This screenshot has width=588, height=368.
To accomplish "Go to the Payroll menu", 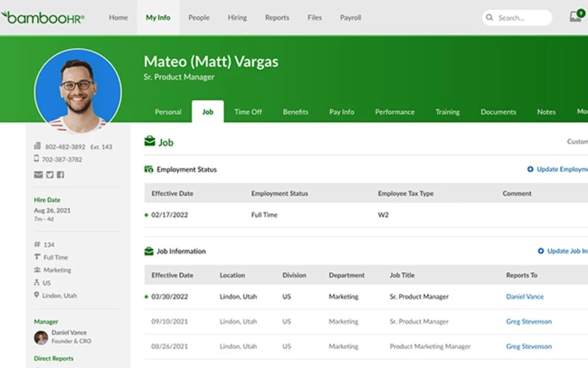I will click(x=350, y=18).
